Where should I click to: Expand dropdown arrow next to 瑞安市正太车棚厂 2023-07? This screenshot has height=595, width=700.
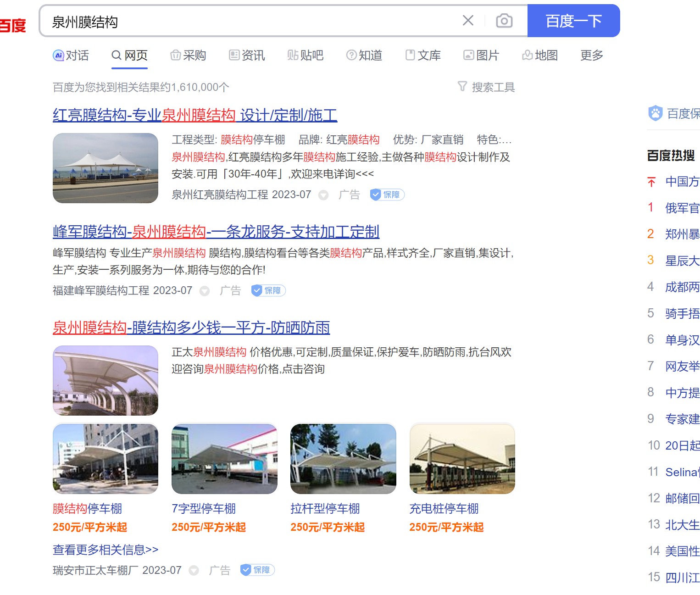point(194,570)
